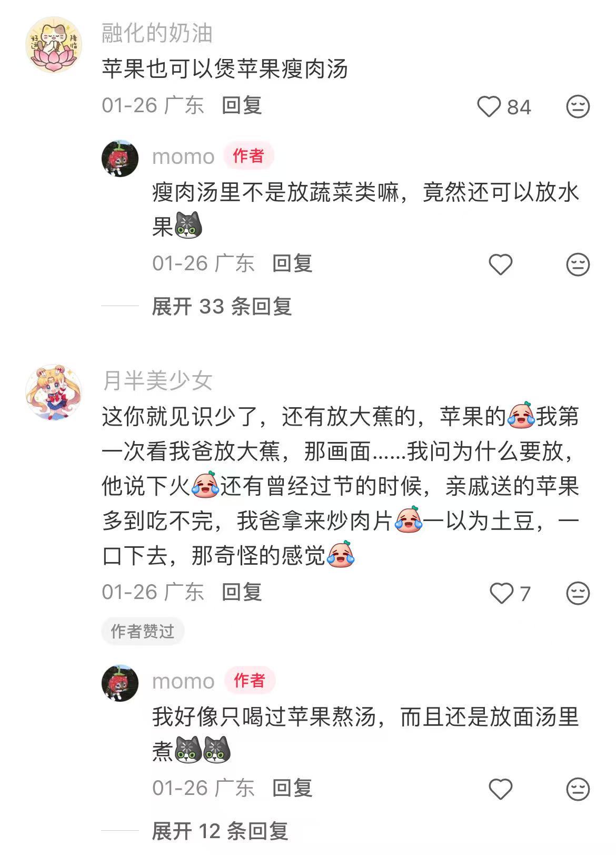
Task: Tap the dislike face on 融化的奶油's comment
Action: pos(578,107)
